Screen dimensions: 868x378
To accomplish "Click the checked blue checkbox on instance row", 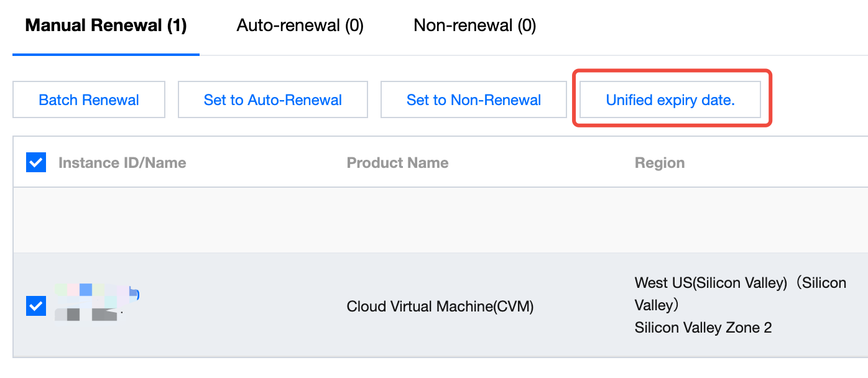I will click(35, 306).
